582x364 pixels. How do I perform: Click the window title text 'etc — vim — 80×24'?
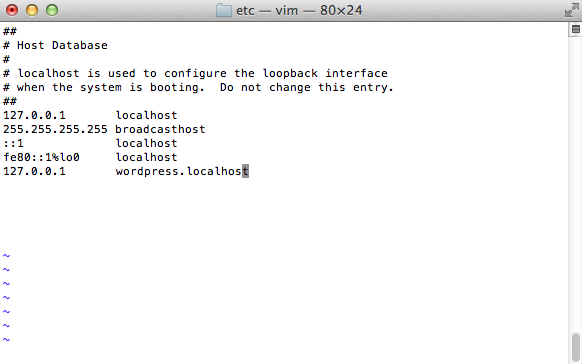(x=299, y=10)
